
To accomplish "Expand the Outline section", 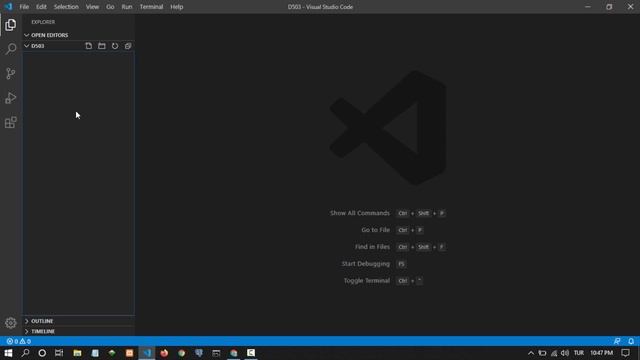I will pos(79,321).
